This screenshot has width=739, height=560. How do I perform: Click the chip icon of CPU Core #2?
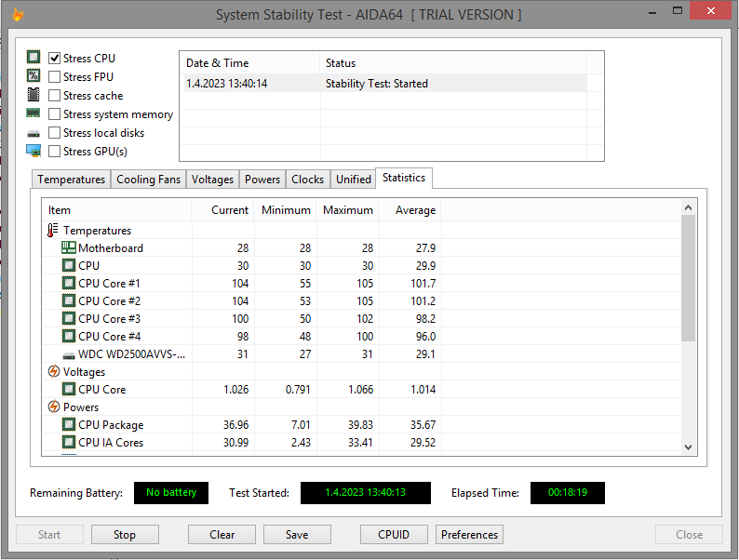click(69, 300)
